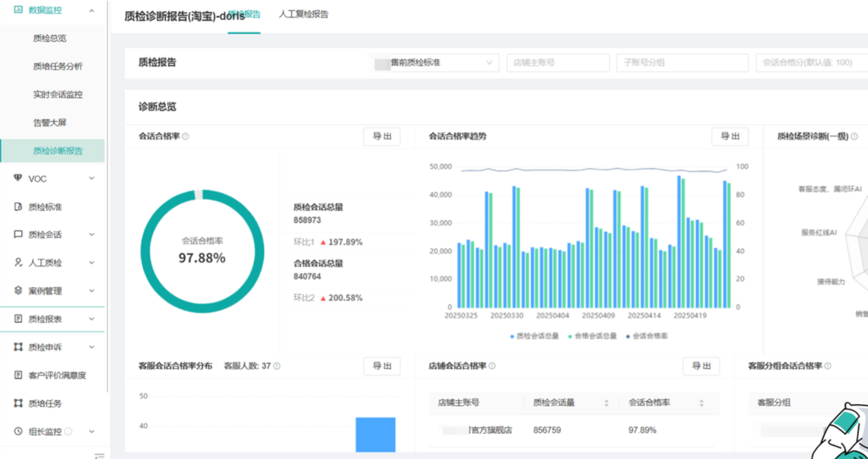
Task: Click the 质检会话 chat bubble icon
Action: point(18,234)
